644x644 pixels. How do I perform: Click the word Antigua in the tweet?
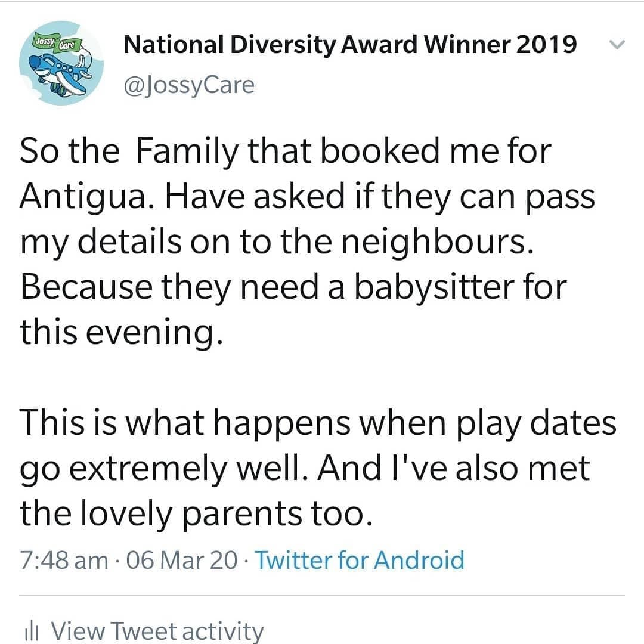pyautogui.click(x=83, y=197)
